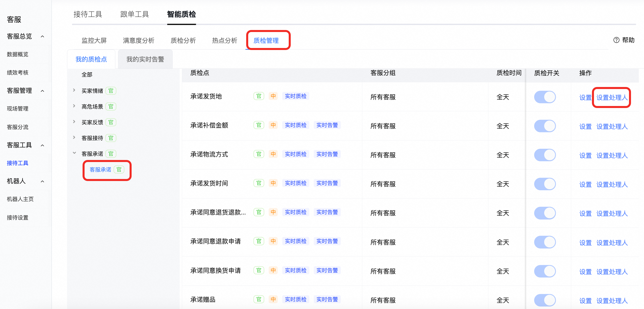Select 全部 in the category tree
644x309 pixels.
(x=87, y=74)
